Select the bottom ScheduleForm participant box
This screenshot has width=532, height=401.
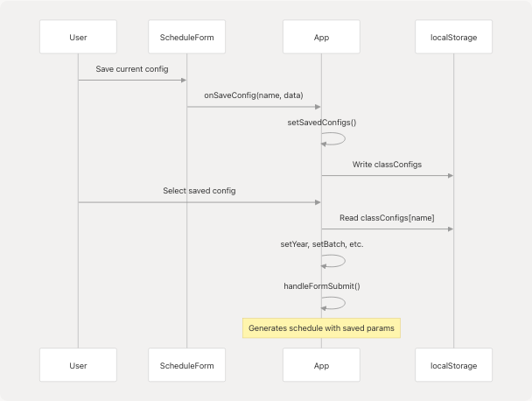pyautogui.click(x=186, y=364)
